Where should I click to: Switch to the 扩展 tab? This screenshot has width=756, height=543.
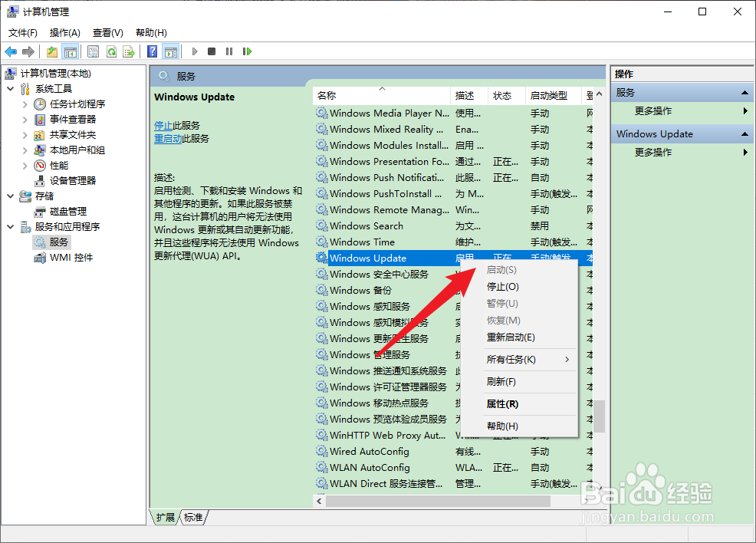click(165, 518)
